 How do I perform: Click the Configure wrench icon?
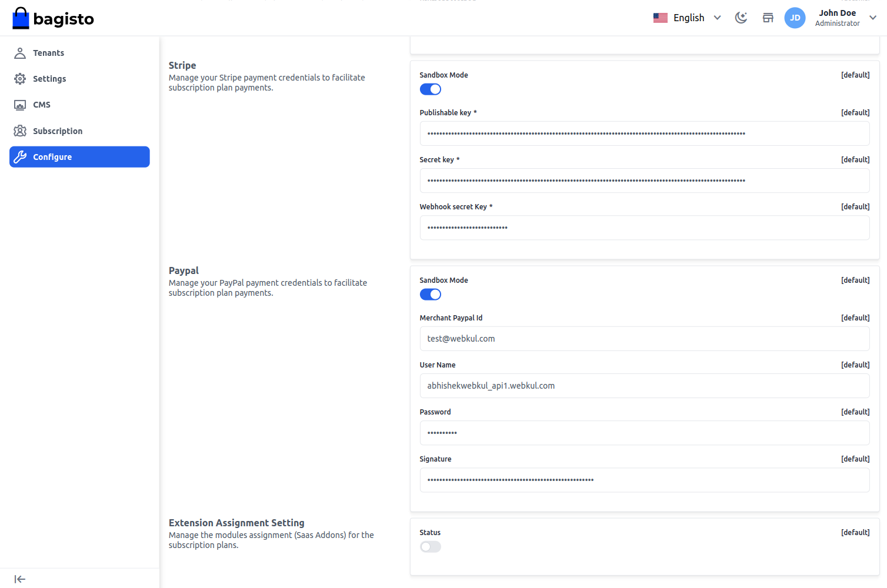point(20,157)
